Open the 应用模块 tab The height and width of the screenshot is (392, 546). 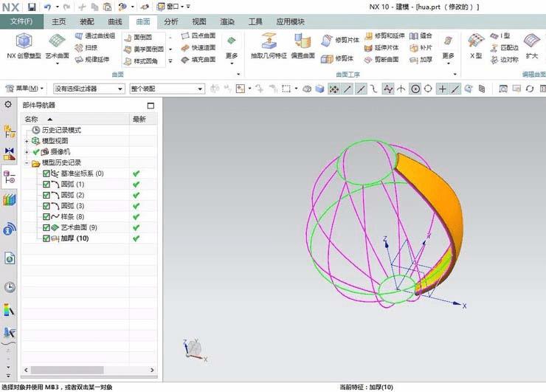(x=291, y=21)
